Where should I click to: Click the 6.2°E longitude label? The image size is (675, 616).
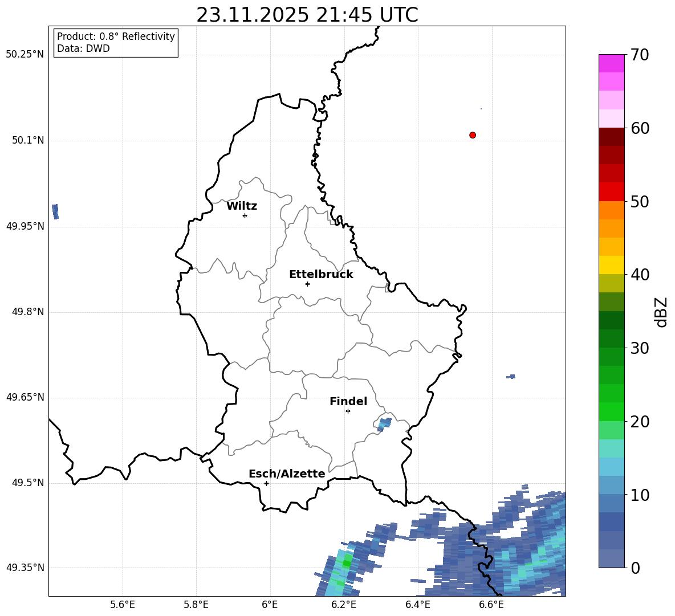click(344, 605)
